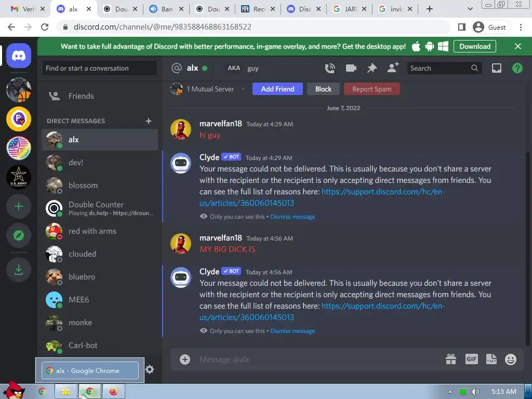The width and height of the screenshot is (532, 399).
Task: Show hidden system tray icons
Action: 450,392
